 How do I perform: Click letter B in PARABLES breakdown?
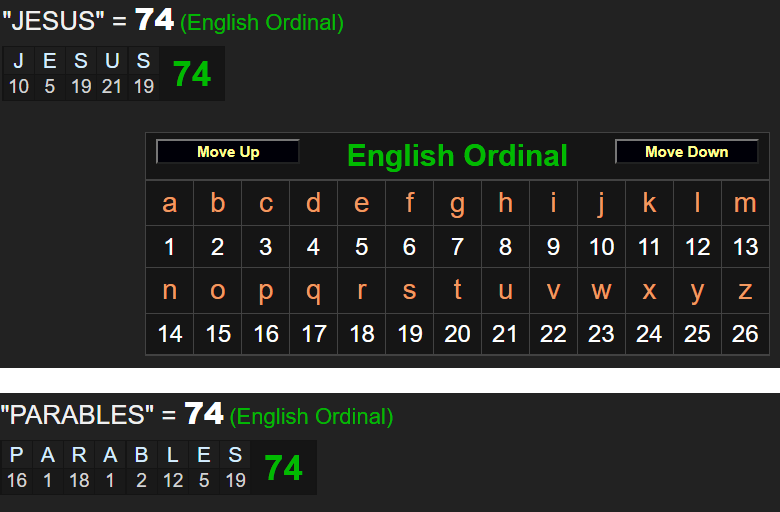point(142,455)
